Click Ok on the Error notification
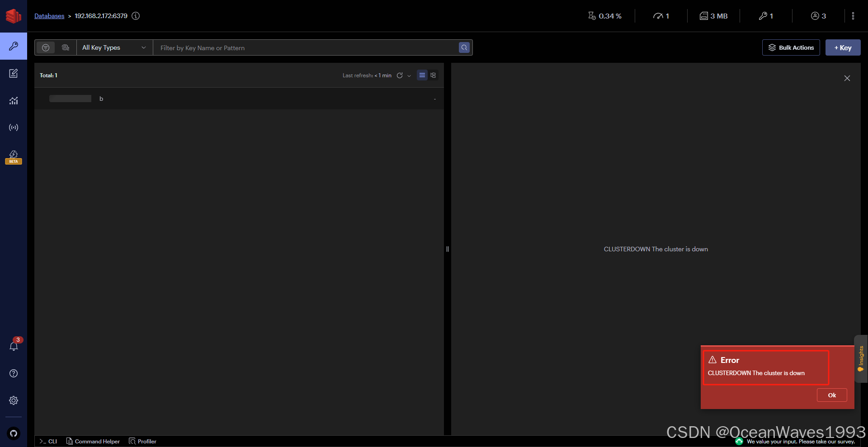The height and width of the screenshot is (447, 868). click(831, 395)
